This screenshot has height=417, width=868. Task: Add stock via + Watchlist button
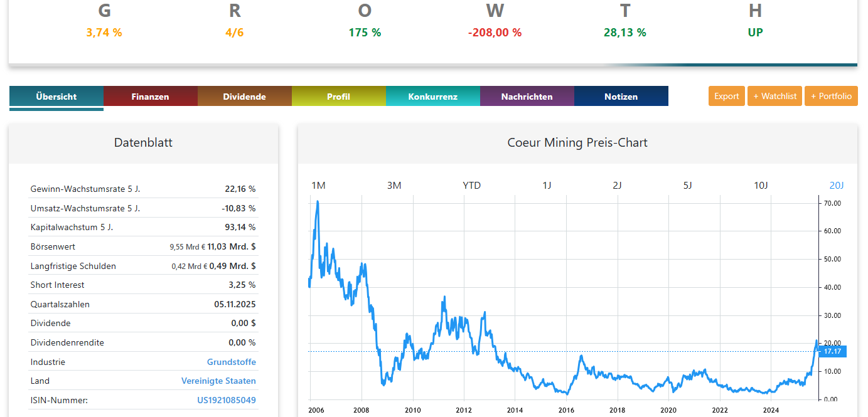(774, 96)
